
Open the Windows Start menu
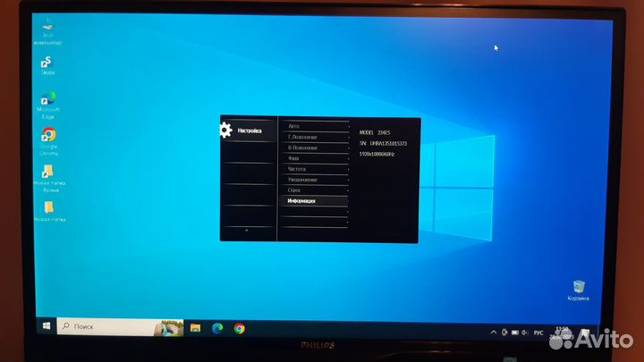47,326
